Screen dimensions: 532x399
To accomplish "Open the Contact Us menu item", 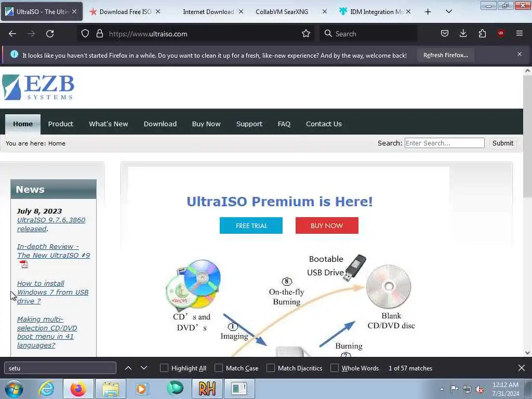I will [x=324, y=124].
